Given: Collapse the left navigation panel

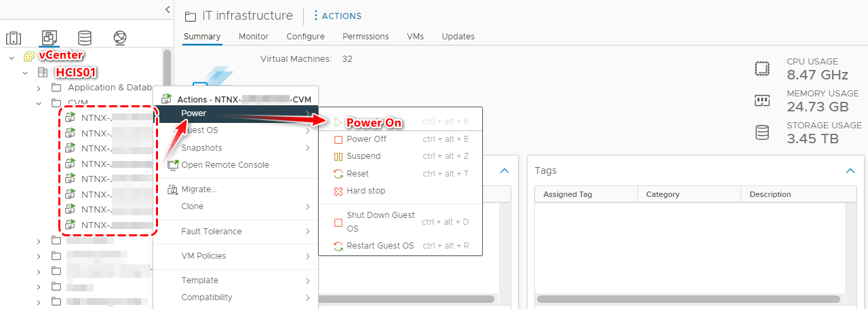Looking at the screenshot, I should [167, 9].
